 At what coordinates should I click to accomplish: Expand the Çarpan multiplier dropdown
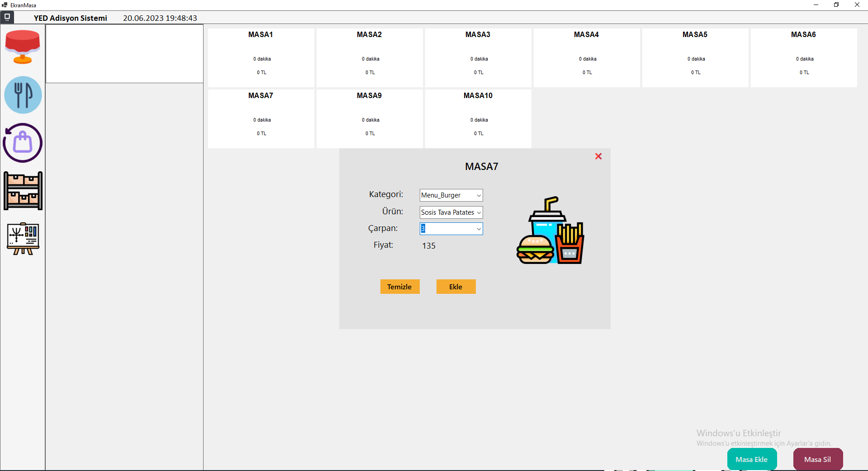coord(479,229)
